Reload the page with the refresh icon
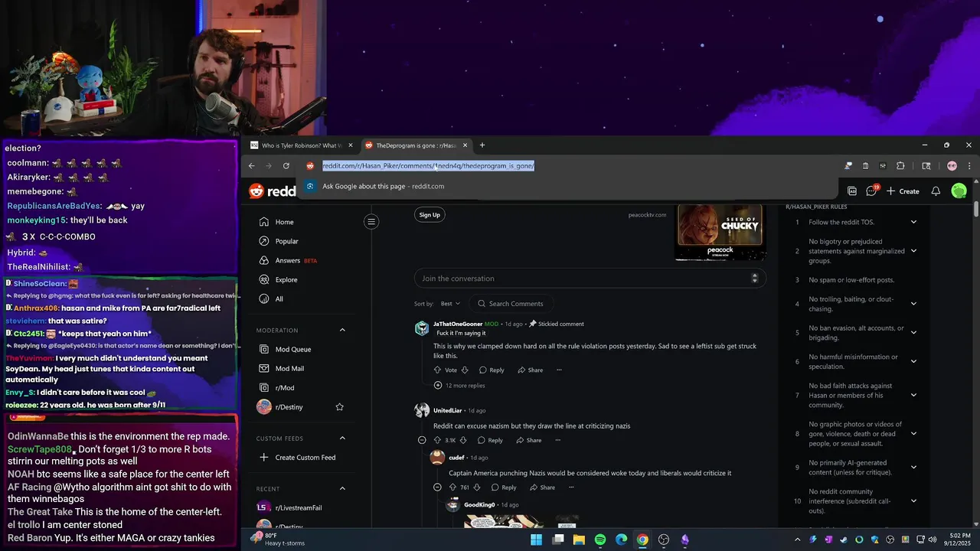This screenshot has height=551, width=980. [x=286, y=166]
